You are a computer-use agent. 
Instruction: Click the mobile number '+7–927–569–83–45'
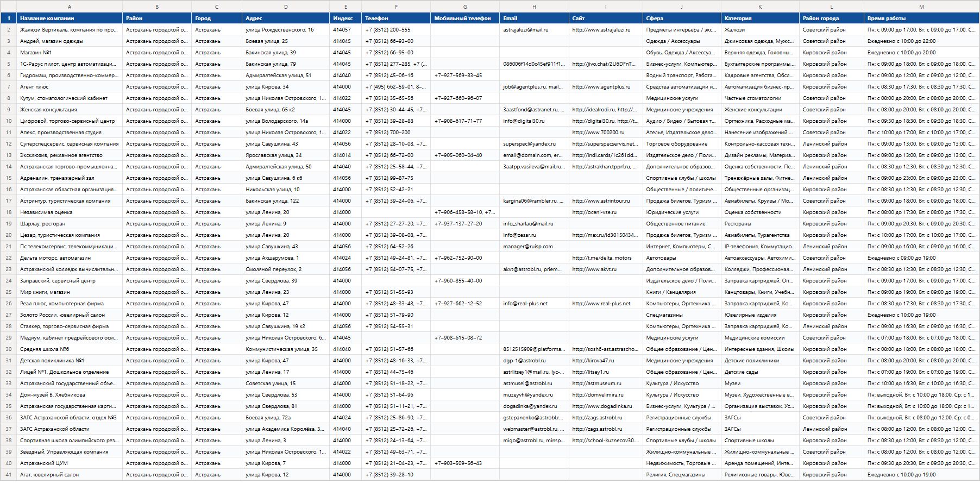tap(465, 76)
